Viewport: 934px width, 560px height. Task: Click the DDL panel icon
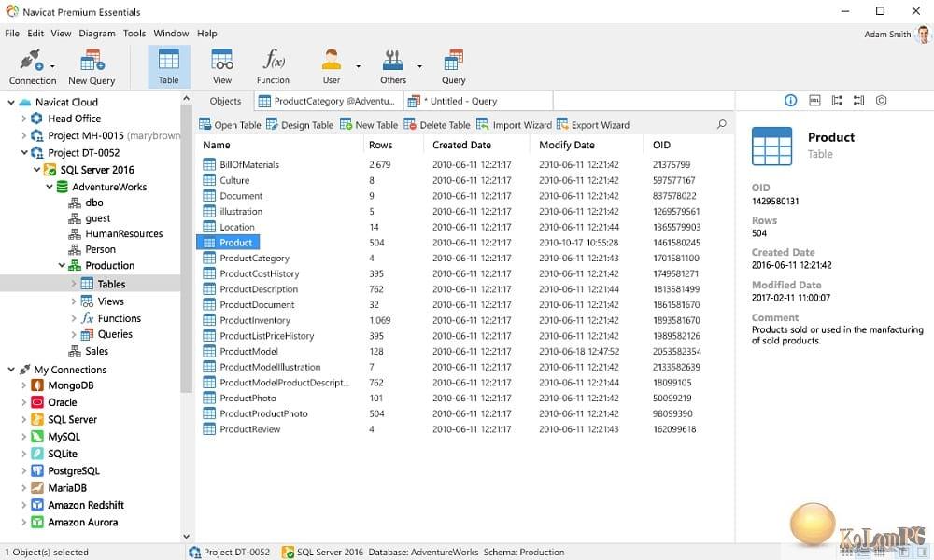pyautogui.click(x=814, y=101)
